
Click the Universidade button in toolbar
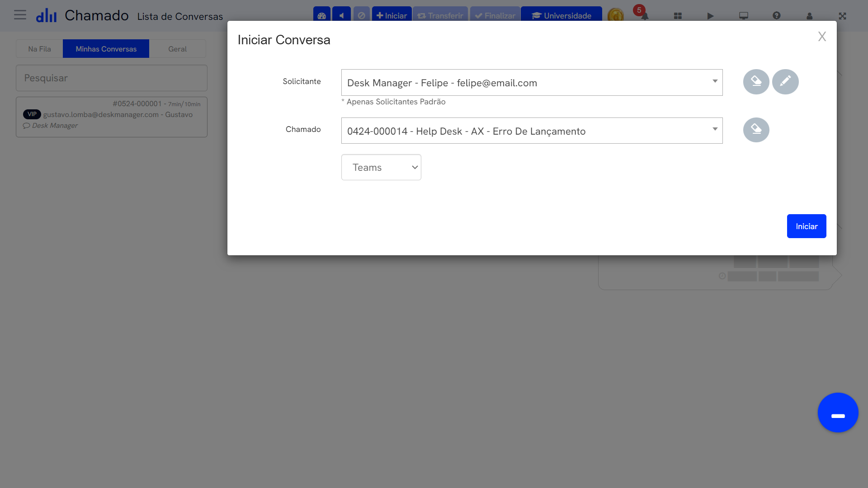(x=561, y=15)
